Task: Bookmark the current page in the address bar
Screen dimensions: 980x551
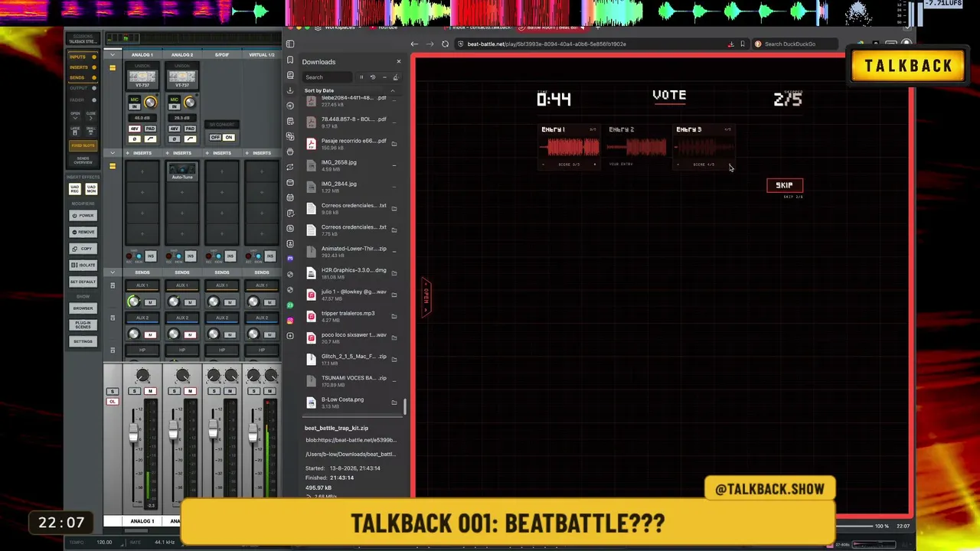Action: pyautogui.click(x=742, y=44)
